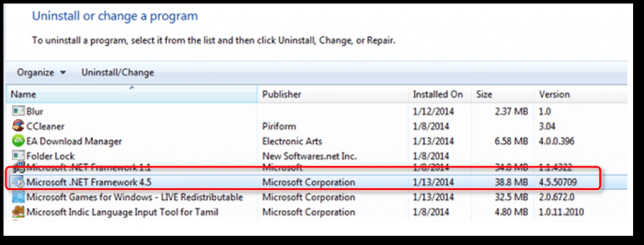Select Microsoft Games for Windows - LIVE Redistributable
Screen dimensions: 644x245
(135, 197)
